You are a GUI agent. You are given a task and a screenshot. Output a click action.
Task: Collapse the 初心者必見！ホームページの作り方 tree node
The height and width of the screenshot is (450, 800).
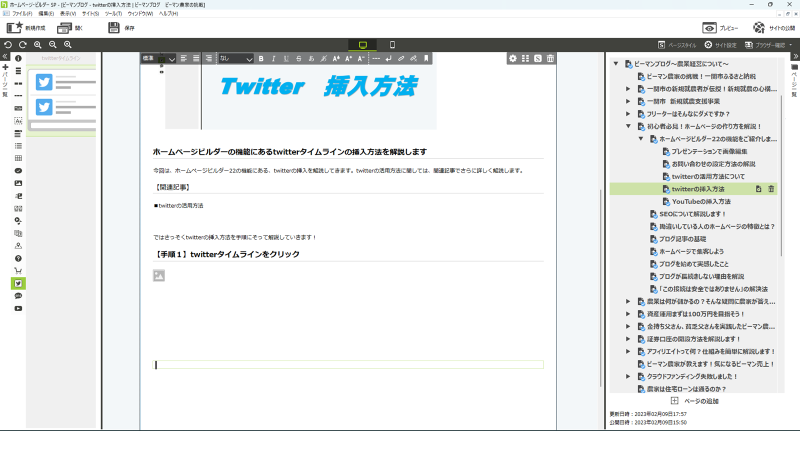(628, 127)
